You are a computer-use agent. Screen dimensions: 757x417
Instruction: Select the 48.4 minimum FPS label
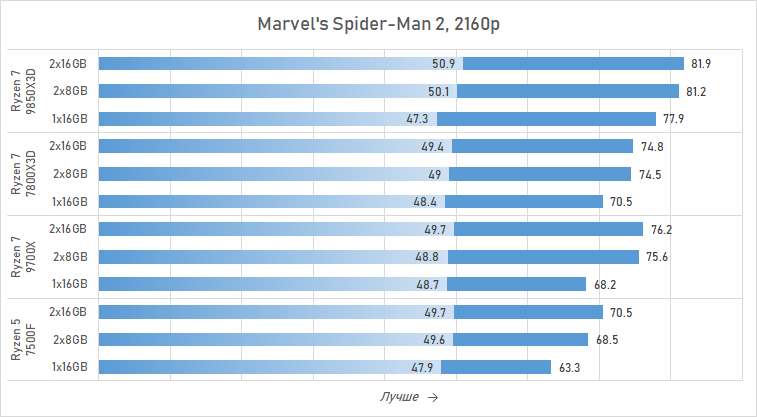pyautogui.click(x=426, y=202)
